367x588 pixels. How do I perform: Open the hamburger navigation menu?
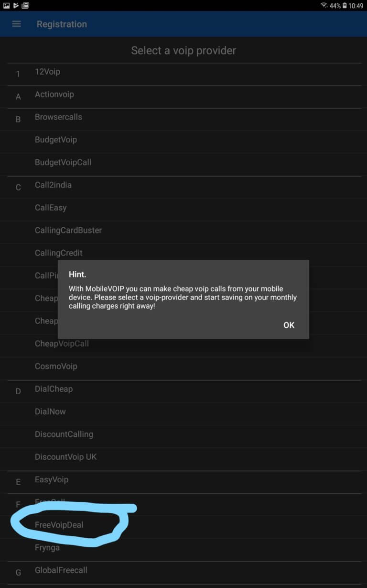[x=16, y=24]
